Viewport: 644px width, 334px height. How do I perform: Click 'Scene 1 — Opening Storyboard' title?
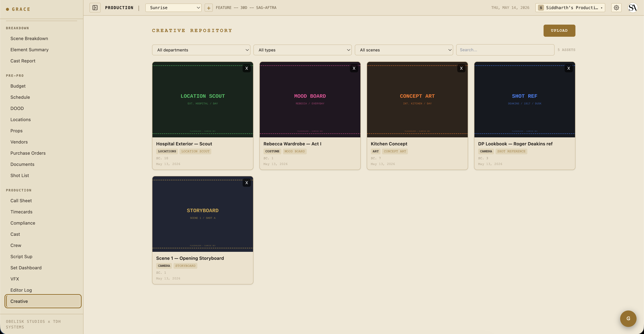coord(190,258)
